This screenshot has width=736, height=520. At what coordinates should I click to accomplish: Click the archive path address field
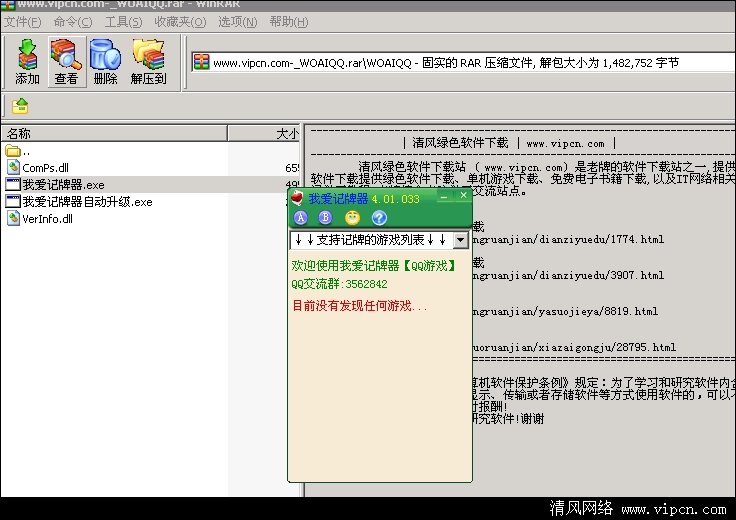460,63
